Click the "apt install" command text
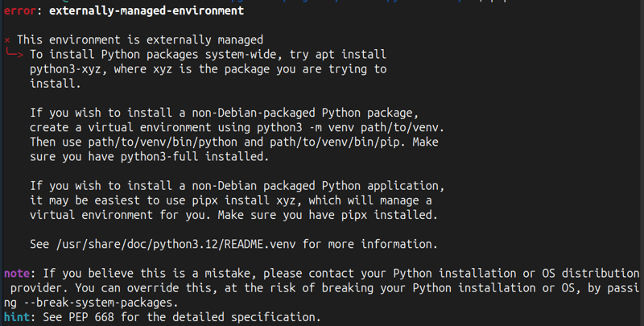This screenshot has height=326, width=644. [x=351, y=54]
